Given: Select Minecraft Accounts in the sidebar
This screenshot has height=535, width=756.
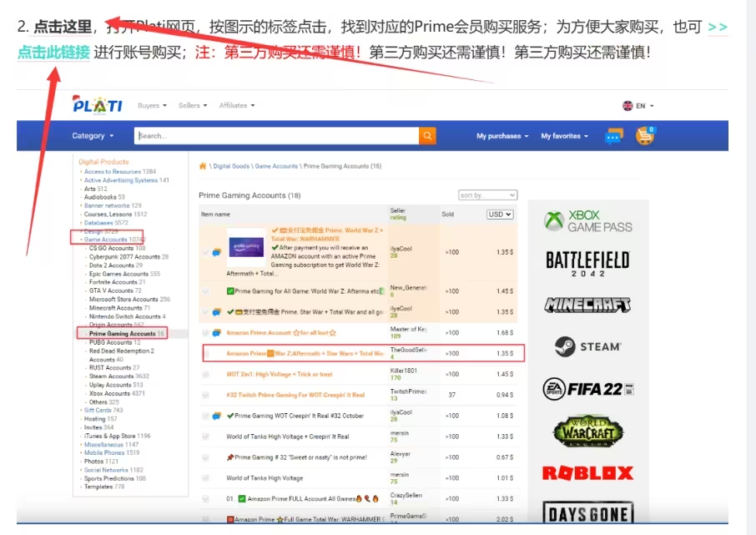Looking at the screenshot, I should [119, 308].
